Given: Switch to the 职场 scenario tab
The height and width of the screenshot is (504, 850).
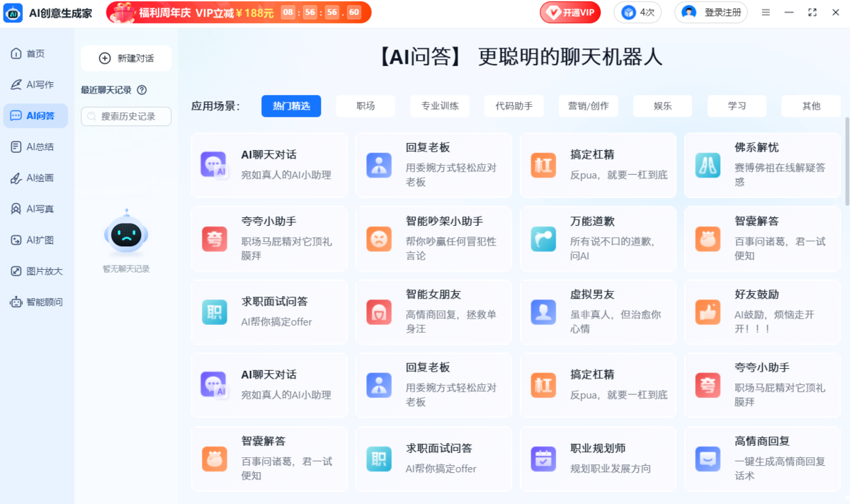Looking at the screenshot, I should (x=365, y=105).
